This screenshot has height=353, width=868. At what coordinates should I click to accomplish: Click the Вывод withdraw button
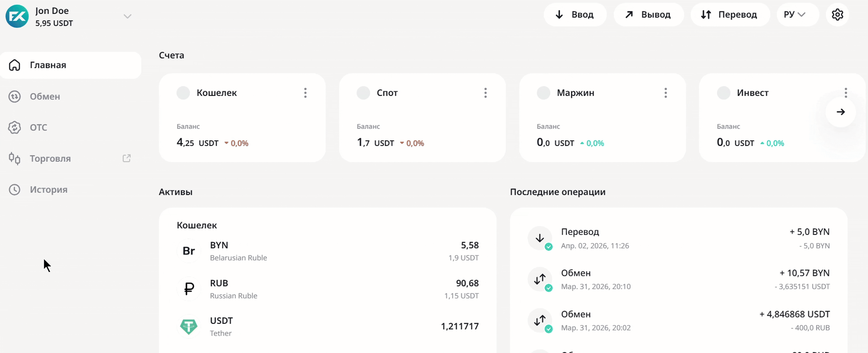point(648,15)
